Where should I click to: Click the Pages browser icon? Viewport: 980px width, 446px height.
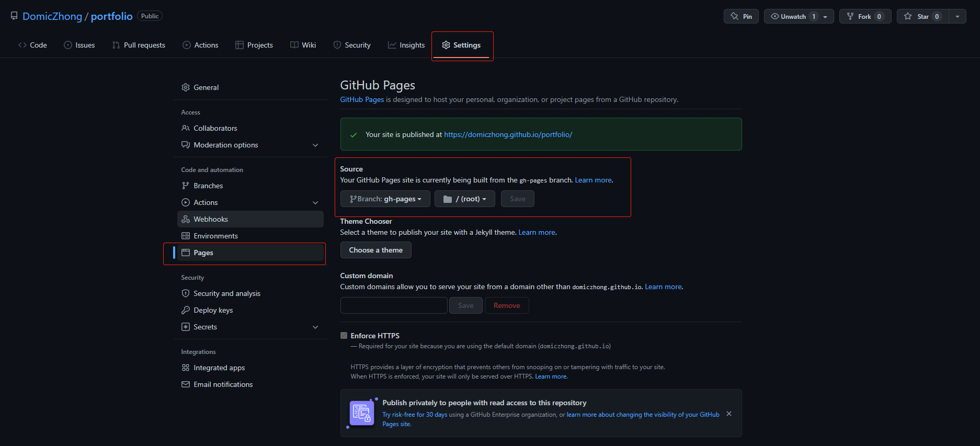coord(186,253)
